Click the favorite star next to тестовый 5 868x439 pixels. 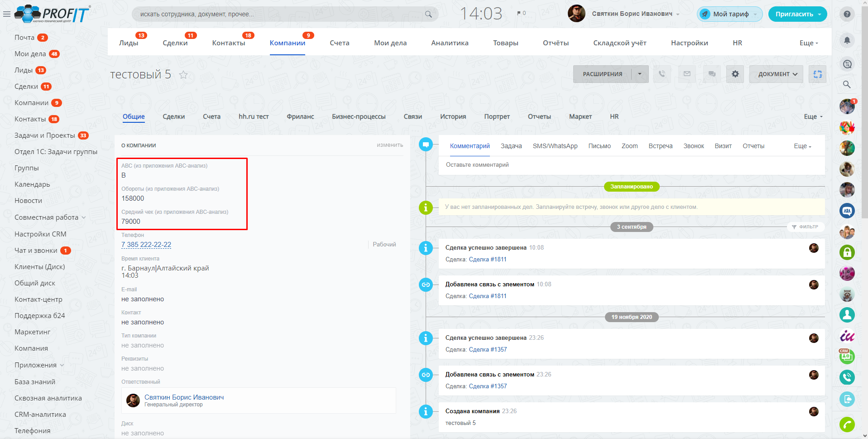pyautogui.click(x=183, y=75)
